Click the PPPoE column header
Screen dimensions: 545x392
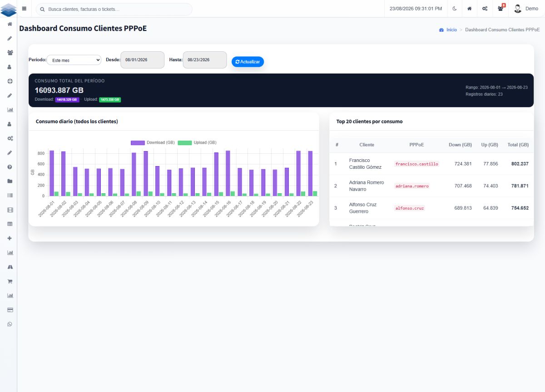click(416, 145)
